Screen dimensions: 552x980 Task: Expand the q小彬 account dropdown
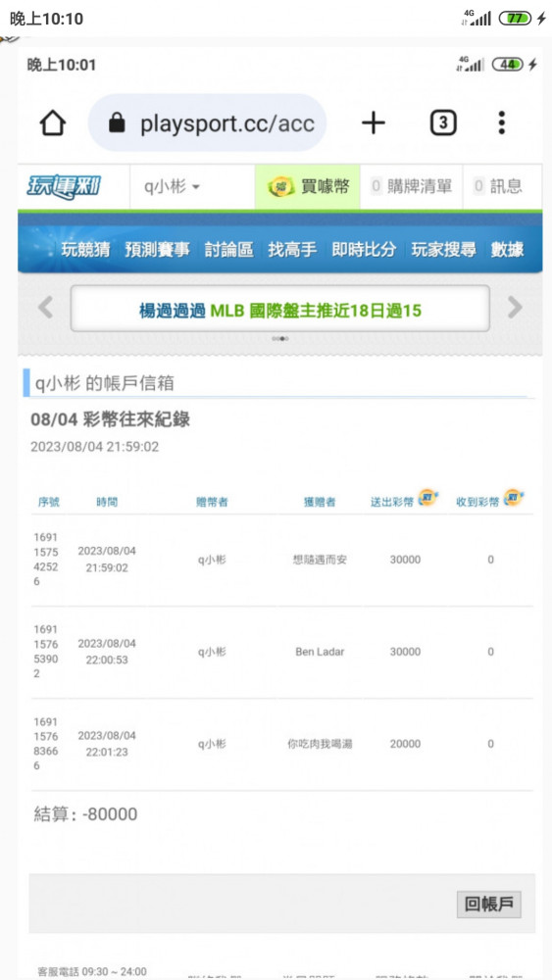173,186
